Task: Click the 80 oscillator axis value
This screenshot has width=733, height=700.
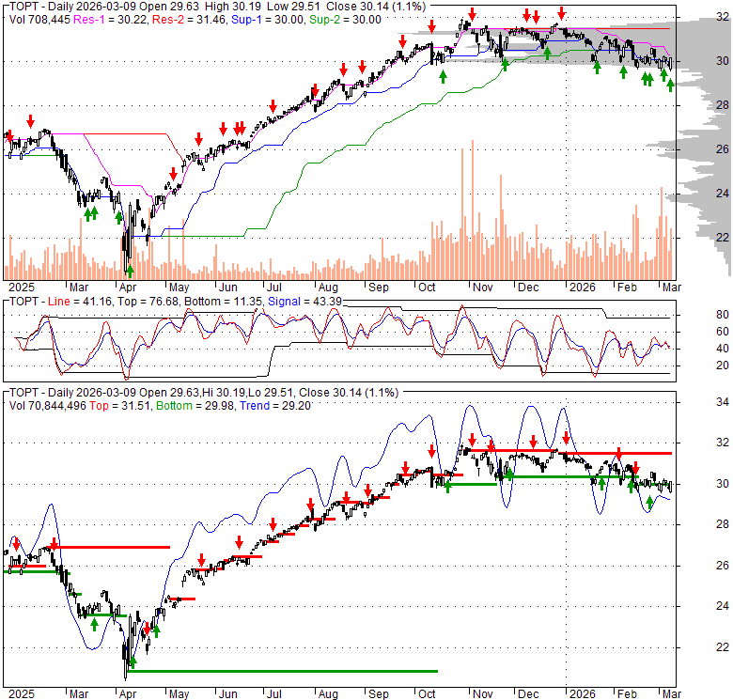Action: 723,315
